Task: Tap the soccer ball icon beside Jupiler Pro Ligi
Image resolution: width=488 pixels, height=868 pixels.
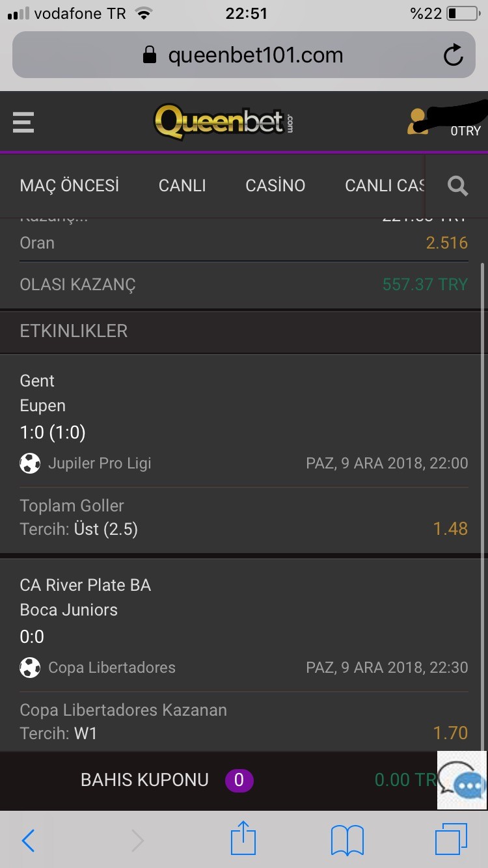Action: pos(30,463)
